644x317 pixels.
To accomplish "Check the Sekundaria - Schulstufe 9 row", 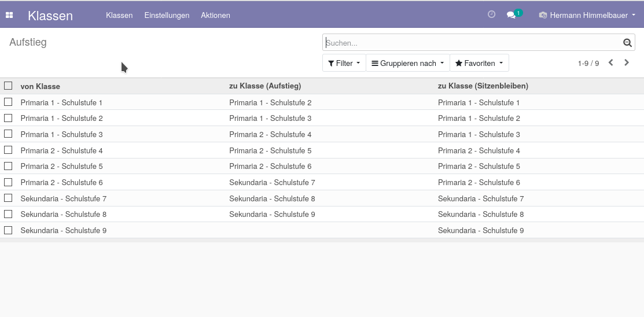I will click(8, 230).
